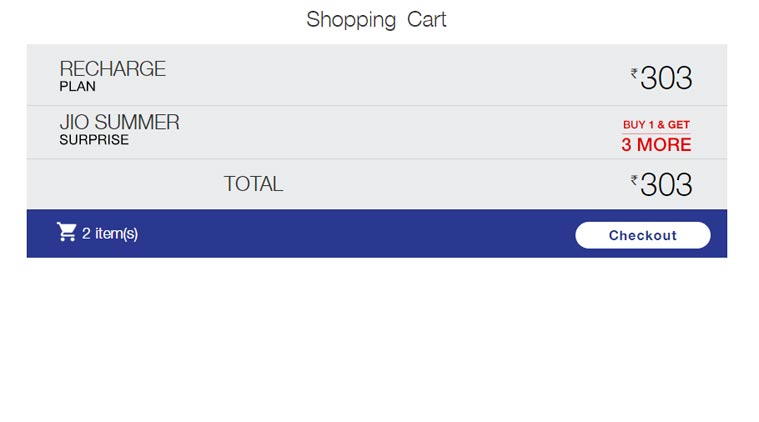
Task: Click the rupee symbol beside Recharge price
Action: click(634, 72)
